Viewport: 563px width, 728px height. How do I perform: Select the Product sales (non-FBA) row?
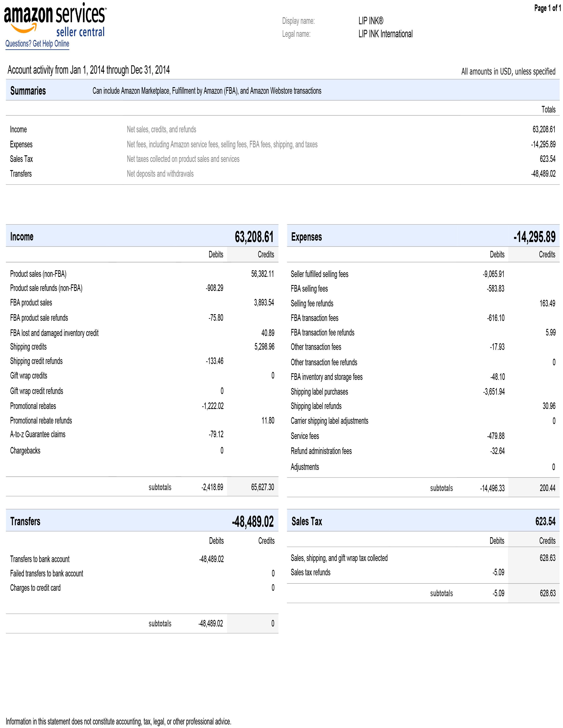[x=142, y=274]
